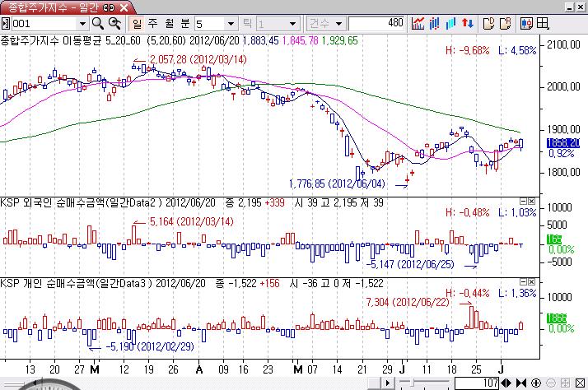Switch to 월 (monthly) period
The height and width of the screenshot is (390, 588).
167,23
